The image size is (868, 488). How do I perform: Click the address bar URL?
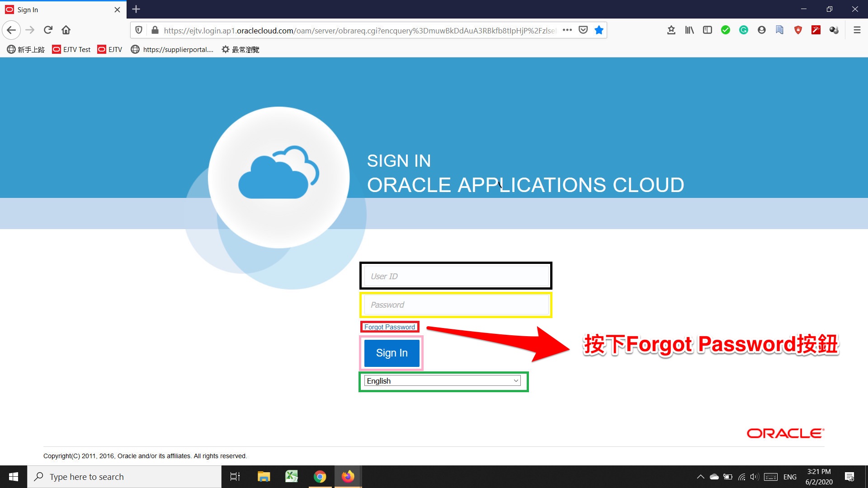[x=360, y=30]
